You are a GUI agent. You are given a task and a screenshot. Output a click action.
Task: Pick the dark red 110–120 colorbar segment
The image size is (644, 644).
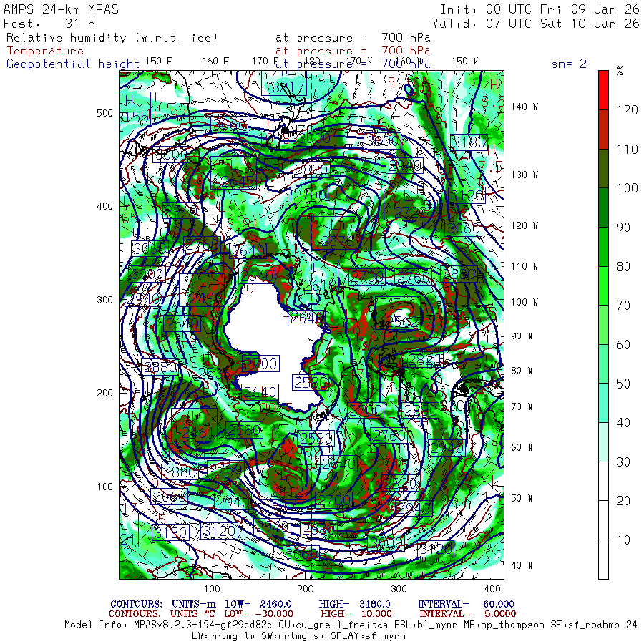pos(603,130)
